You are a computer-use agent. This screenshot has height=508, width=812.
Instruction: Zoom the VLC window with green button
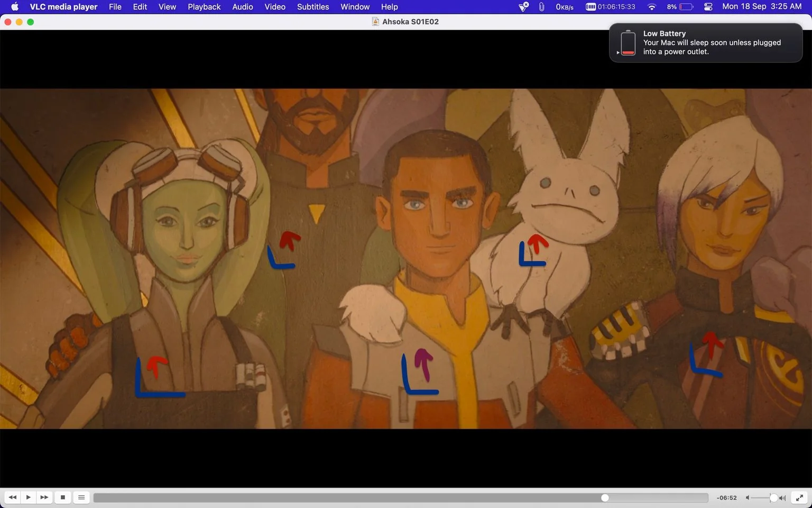click(x=31, y=22)
